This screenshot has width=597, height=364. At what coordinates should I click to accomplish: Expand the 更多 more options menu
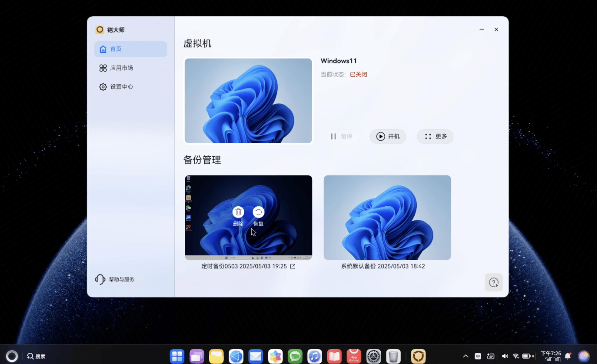[x=435, y=136]
